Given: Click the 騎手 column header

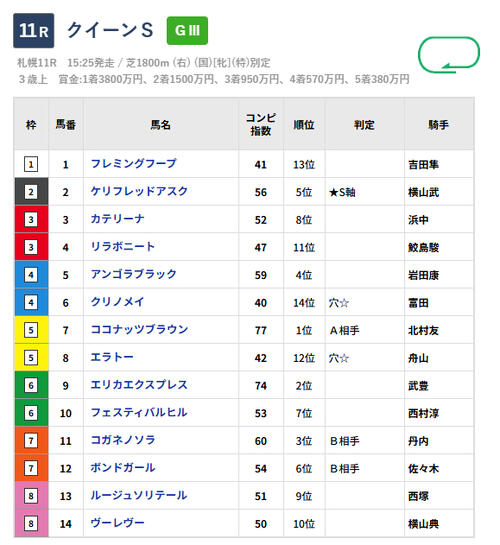Looking at the screenshot, I should point(438,125).
